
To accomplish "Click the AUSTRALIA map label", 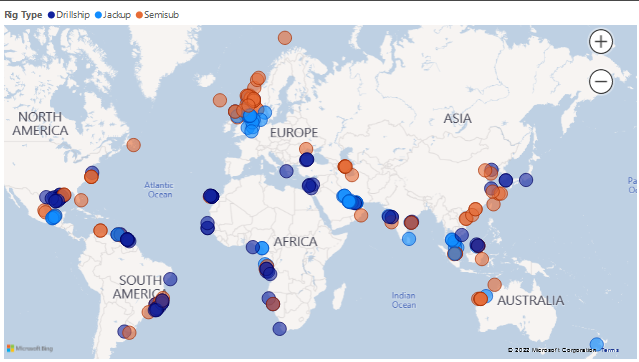I will [x=531, y=301].
